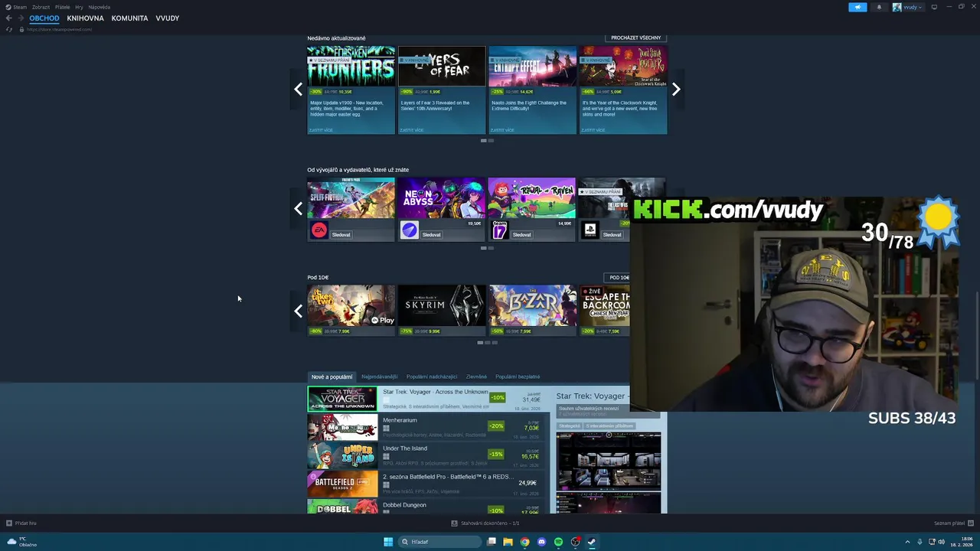Follow the EA publisher with Sledovat
Viewport: 980px width, 551px height.
(341, 235)
